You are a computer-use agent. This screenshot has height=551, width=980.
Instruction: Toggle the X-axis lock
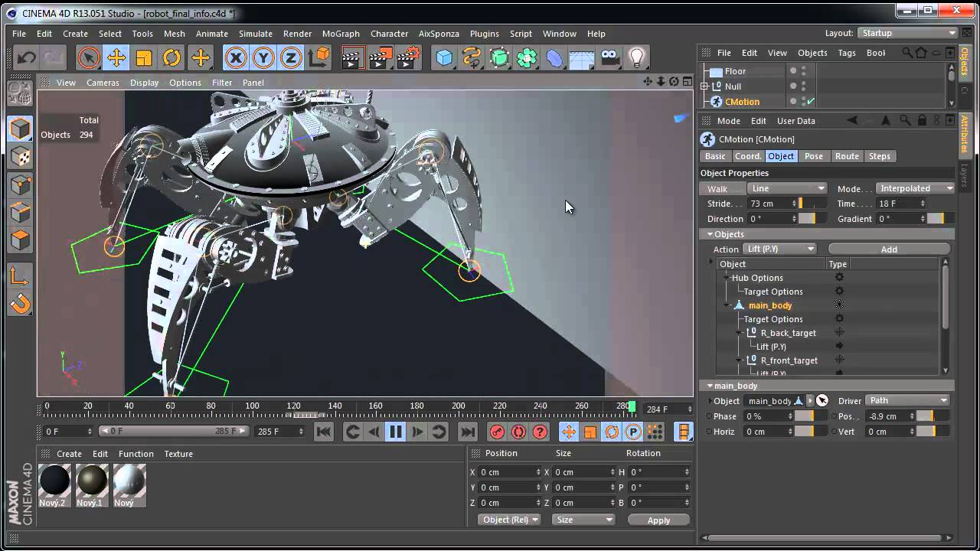pyautogui.click(x=236, y=57)
